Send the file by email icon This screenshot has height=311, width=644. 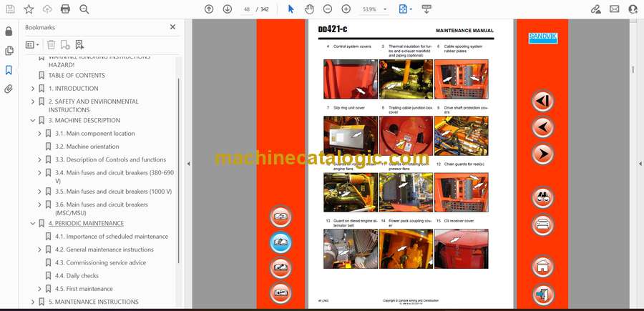615,9
